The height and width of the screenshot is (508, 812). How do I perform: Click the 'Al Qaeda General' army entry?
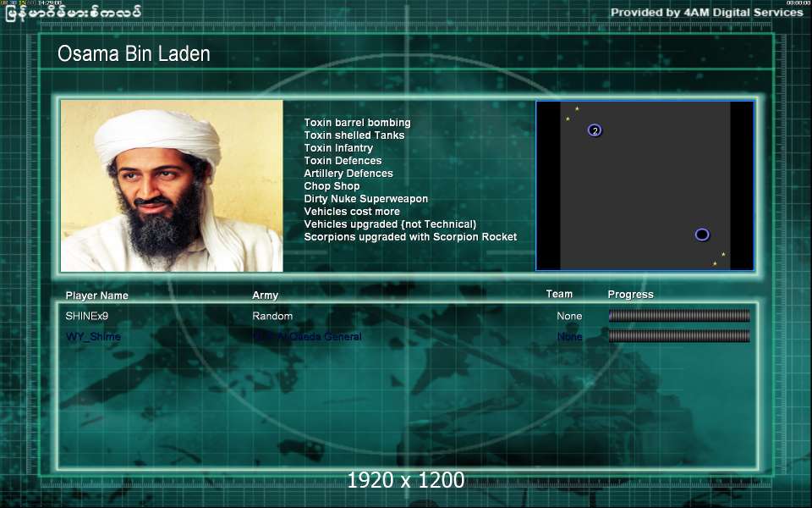pos(308,336)
